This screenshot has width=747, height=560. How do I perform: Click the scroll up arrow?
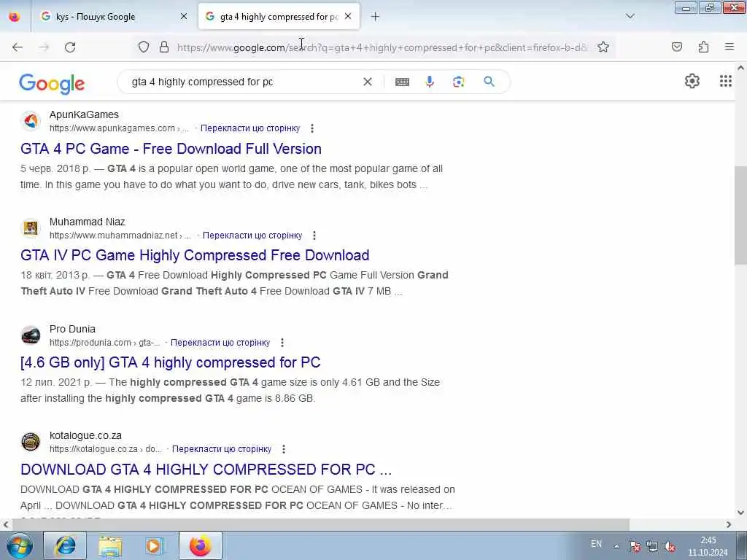[740, 68]
